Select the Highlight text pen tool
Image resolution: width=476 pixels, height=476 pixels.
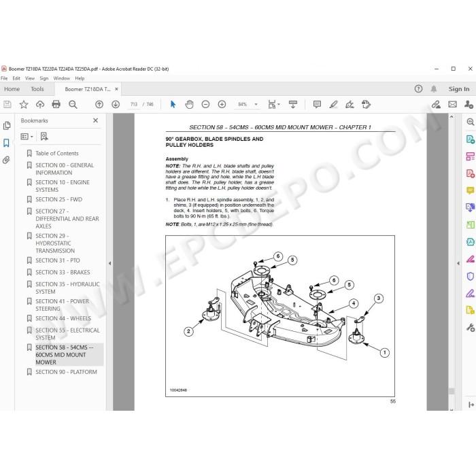point(333,105)
